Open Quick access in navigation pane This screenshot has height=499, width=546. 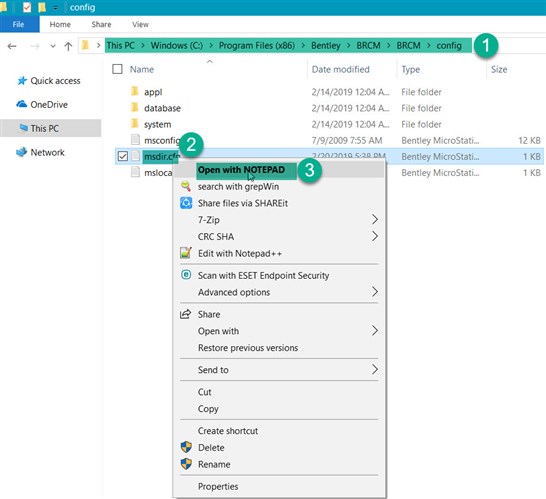click(55, 81)
